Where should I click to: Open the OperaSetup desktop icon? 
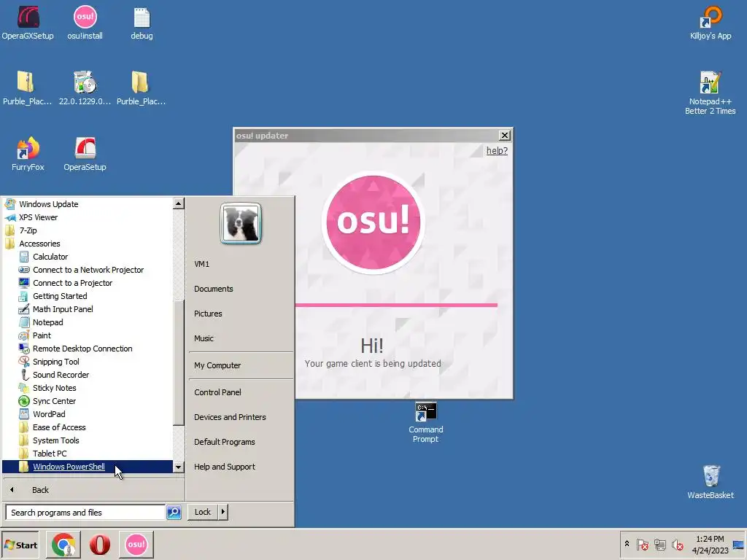[x=85, y=153]
